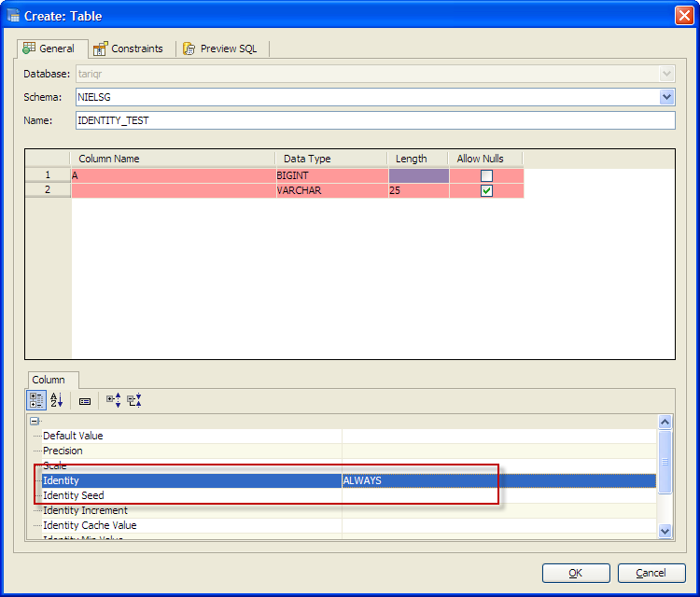Click the Length column header
Image resolution: width=700 pixels, height=597 pixels.
tap(417, 159)
